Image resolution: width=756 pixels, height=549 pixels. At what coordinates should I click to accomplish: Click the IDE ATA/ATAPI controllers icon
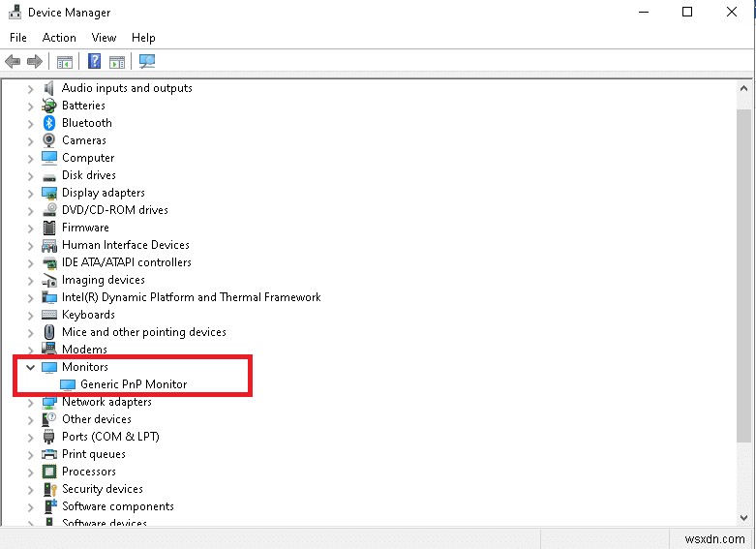point(49,263)
